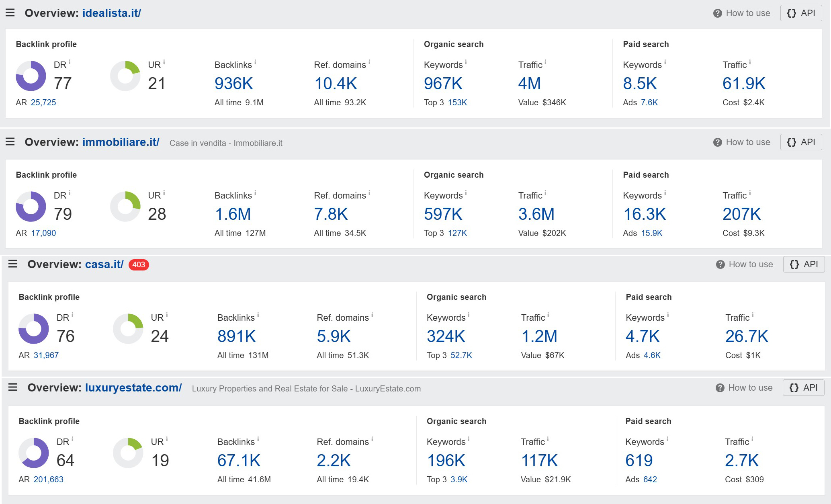The height and width of the screenshot is (504, 831).
Task: Click organic Traffic info icon for idealista.it
Action: pyautogui.click(x=545, y=62)
